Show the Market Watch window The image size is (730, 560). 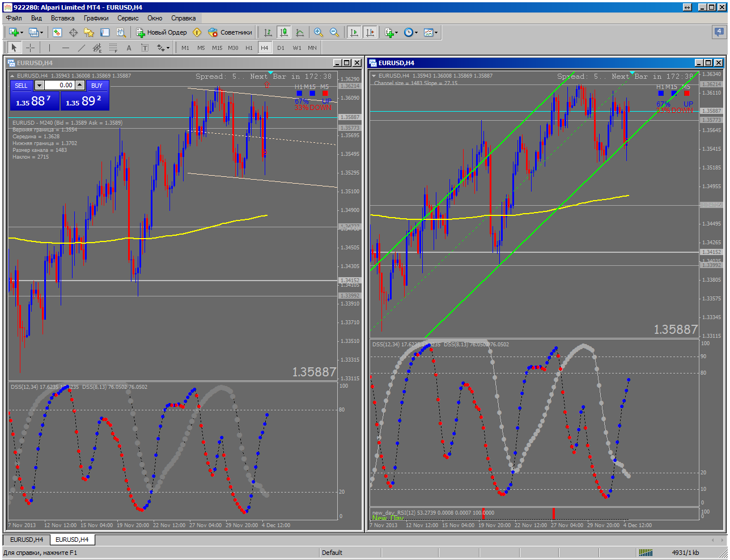(57, 32)
